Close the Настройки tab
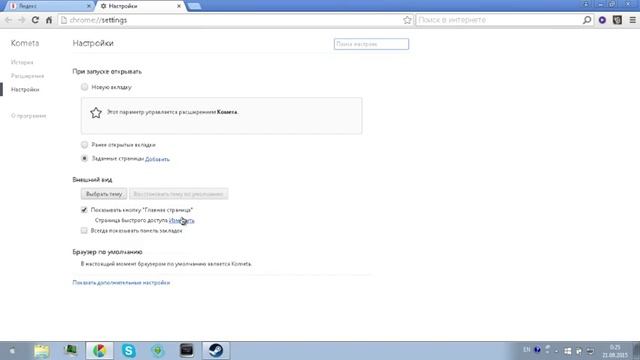The width and height of the screenshot is (640, 360). pos(179,6)
